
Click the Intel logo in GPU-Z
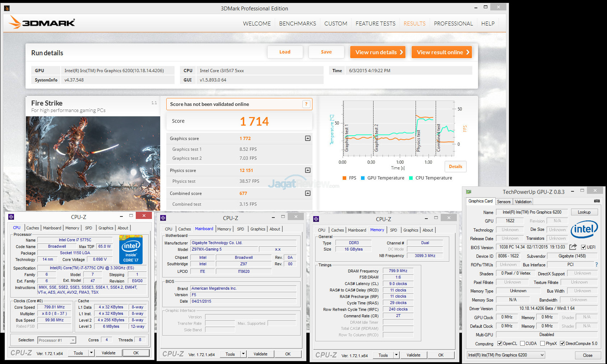click(584, 229)
